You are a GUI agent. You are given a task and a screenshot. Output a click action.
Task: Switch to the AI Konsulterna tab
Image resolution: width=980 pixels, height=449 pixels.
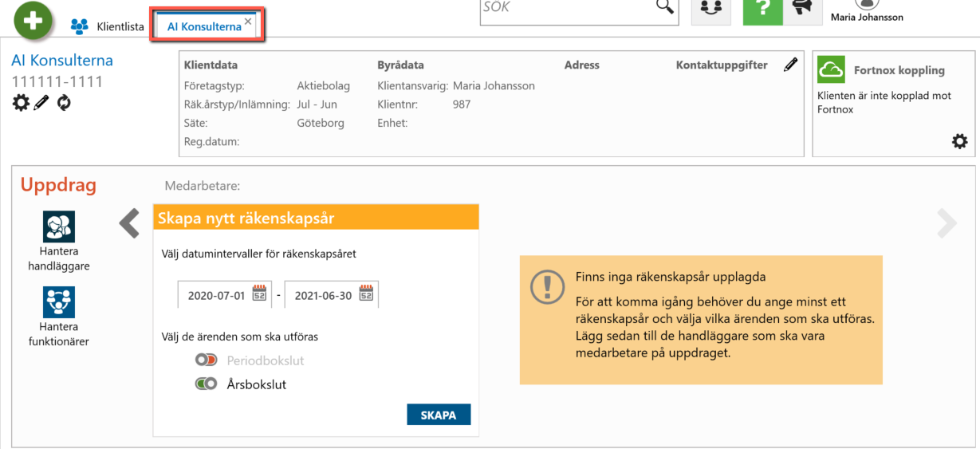[x=204, y=26]
